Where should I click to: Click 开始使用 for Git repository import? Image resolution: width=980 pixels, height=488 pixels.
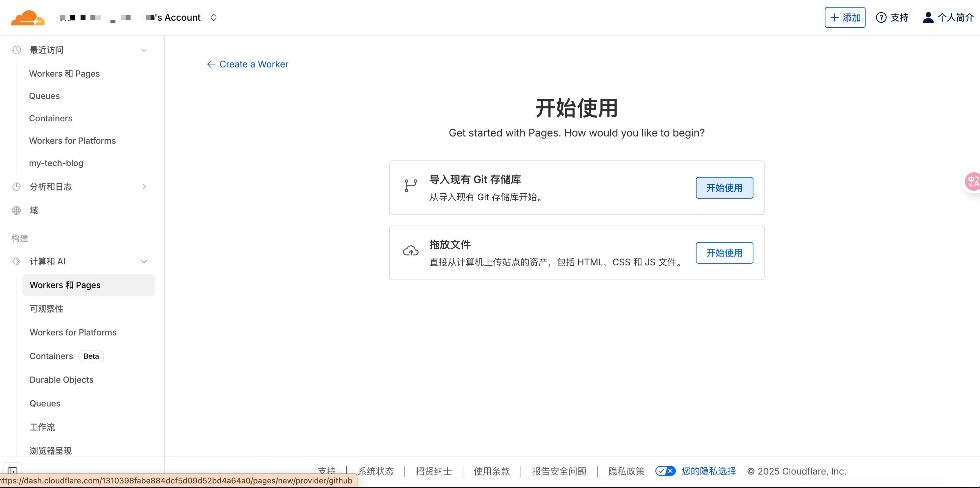click(724, 187)
